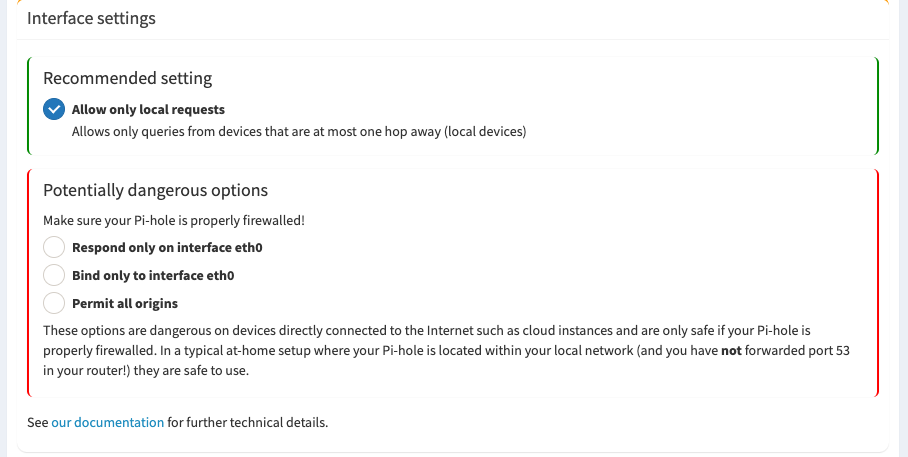The width and height of the screenshot is (908, 457).
Task: Enable the 'Permit all origins' radio option
Action: 54,303
